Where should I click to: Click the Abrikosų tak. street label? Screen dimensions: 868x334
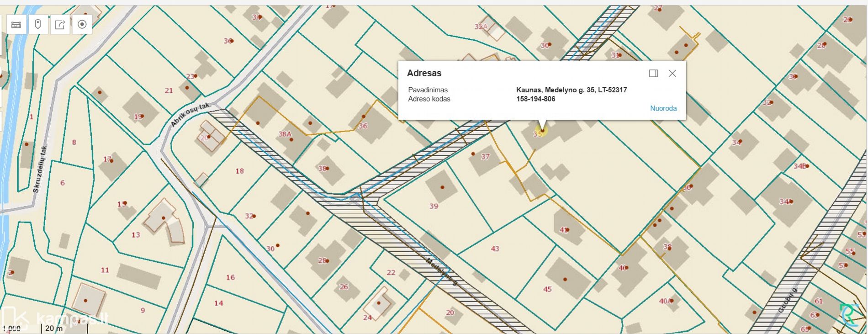coord(190,114)
